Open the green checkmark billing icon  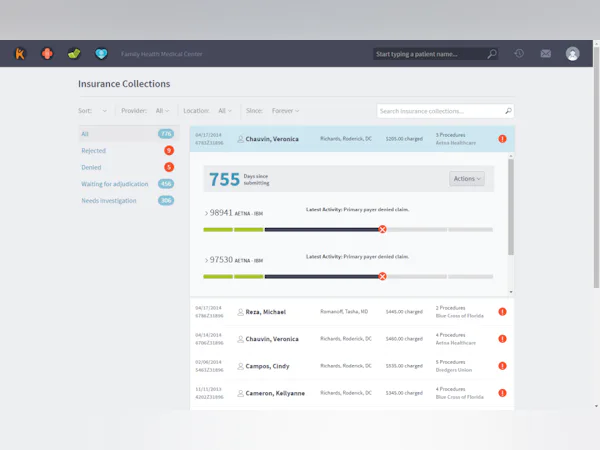(x=74, y=54)
